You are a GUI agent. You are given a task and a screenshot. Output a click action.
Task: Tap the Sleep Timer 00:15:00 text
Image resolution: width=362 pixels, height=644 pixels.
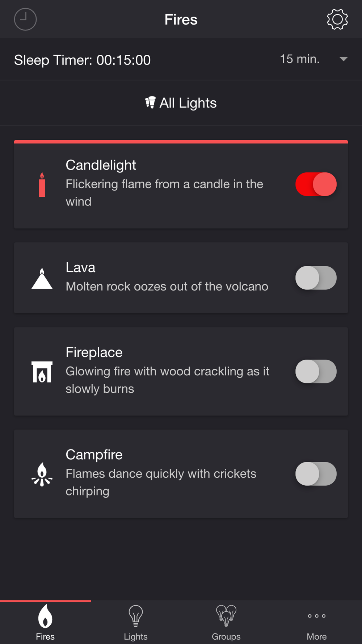click(82, 60)
